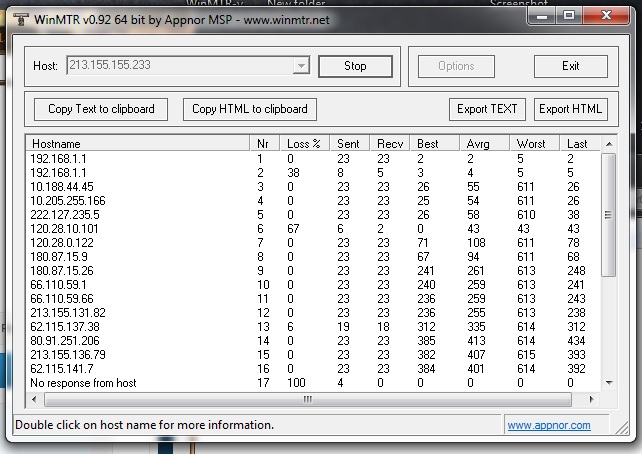The width and height of the screenshot is (642, 454).
Task: Click Copy Text to clipboard button
Action: (100, 109)
